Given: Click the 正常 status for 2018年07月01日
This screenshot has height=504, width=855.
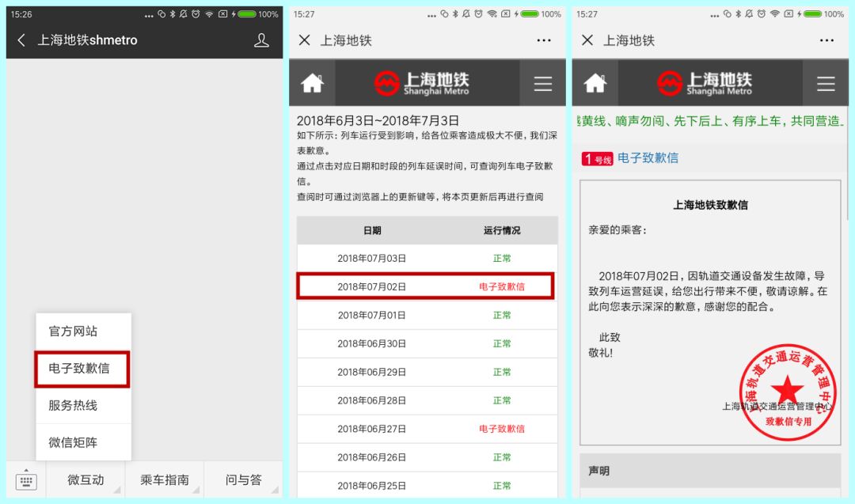Looking at the screenshot, I should point(502,315).
